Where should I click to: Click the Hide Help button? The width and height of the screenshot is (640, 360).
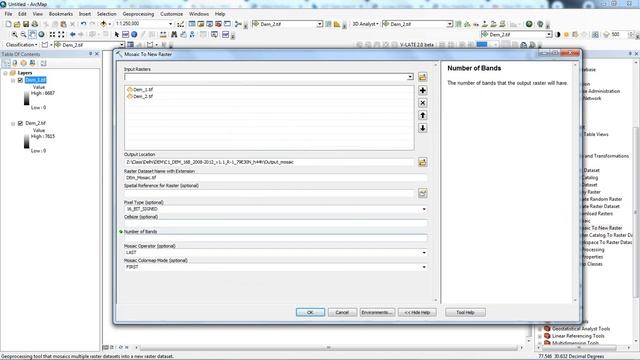[x=417, y=312]
